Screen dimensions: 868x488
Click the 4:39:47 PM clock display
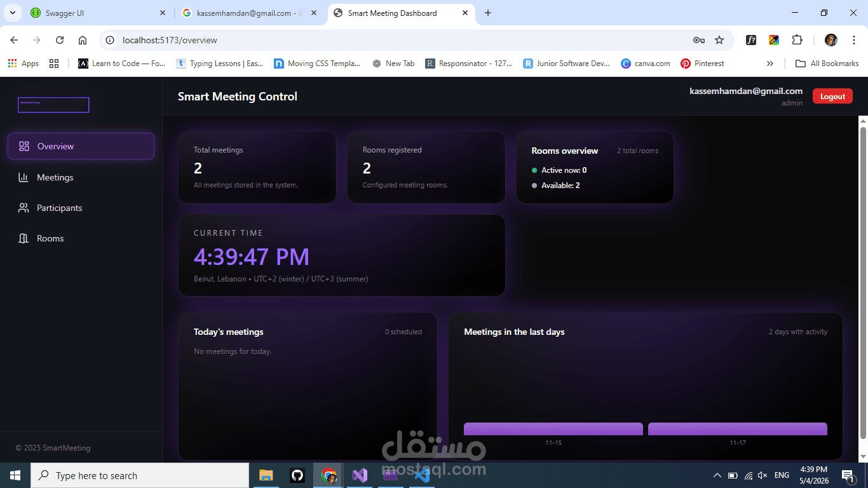pyautogui.click(x=252, y=257)
